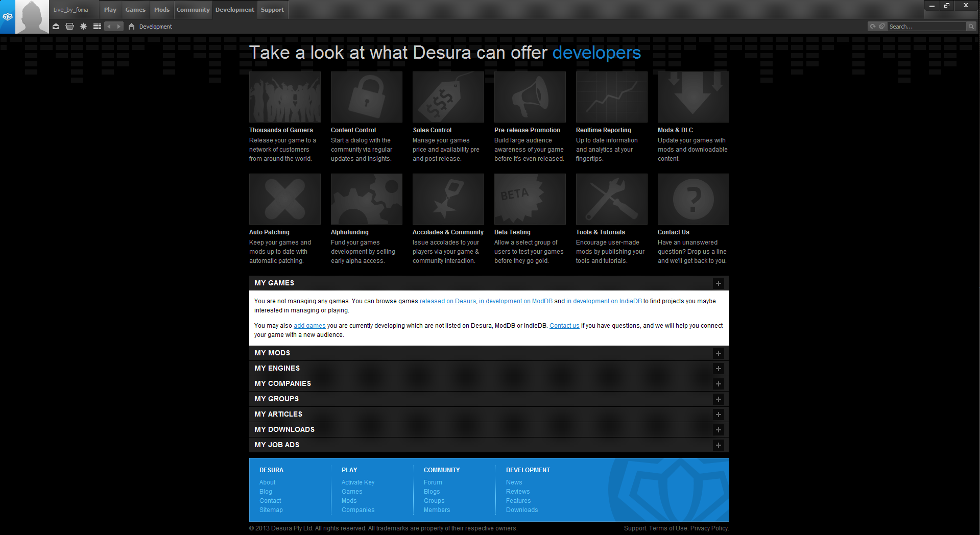Viewport: 980px width, 535px height.
Task: Click the 'developers' heading link
Action: (x=596, y=53)
